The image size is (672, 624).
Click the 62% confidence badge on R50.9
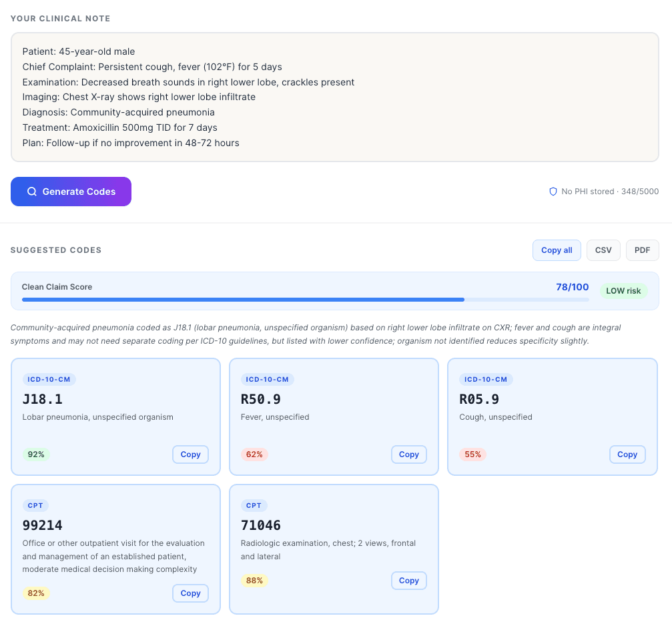tap(254, 454)
